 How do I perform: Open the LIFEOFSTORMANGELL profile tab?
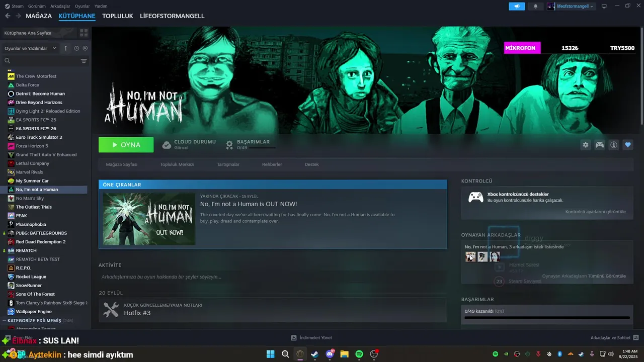[172, 16]
